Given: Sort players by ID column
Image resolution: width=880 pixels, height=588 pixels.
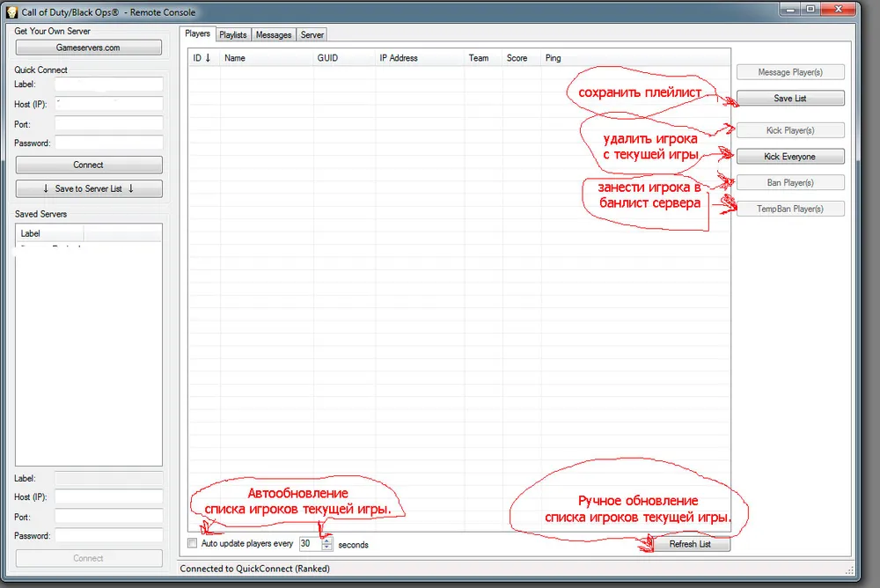Looking at the screenshot, I should [203, 58].
